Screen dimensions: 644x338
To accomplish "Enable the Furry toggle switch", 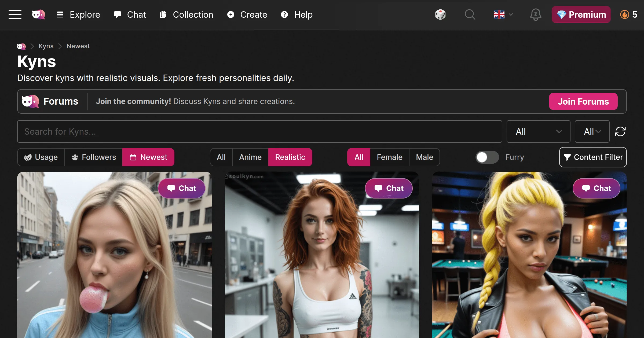I will pos(487,157).
